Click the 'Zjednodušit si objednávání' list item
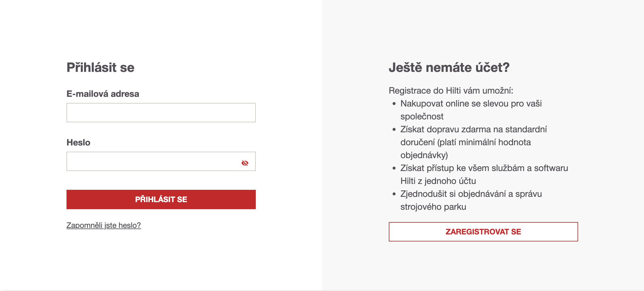Viewport: 644px width, 291px height. pos(471,200)
